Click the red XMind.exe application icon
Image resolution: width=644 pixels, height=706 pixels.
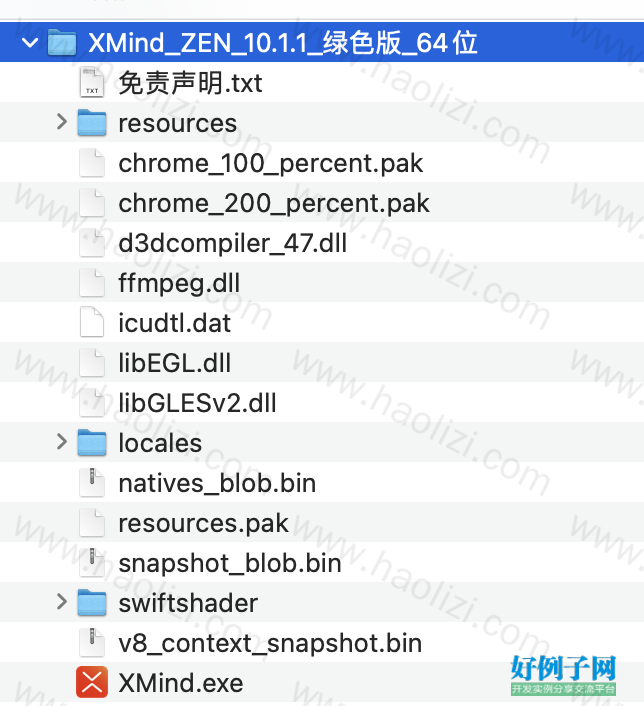(x=92, y=682)
